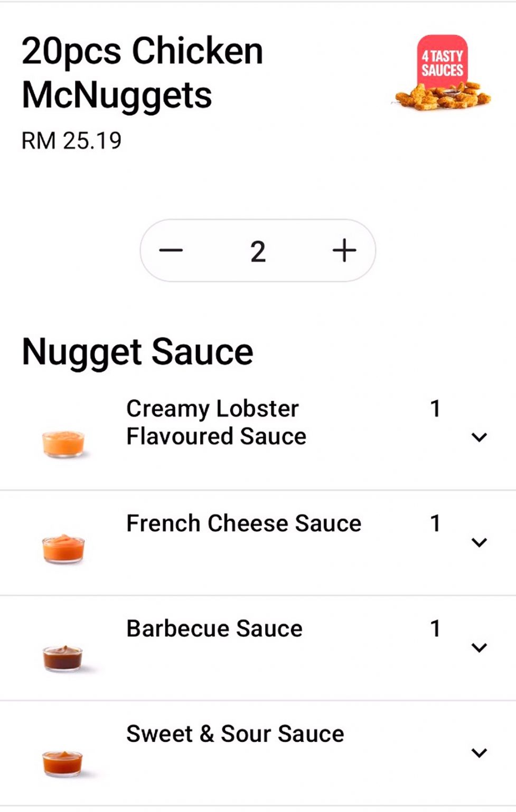This screenshot has height=812, width=516.
Task: Choose the Sweet & Sour Sauce label
Action: pyautogui.click(x=235, y=734)
